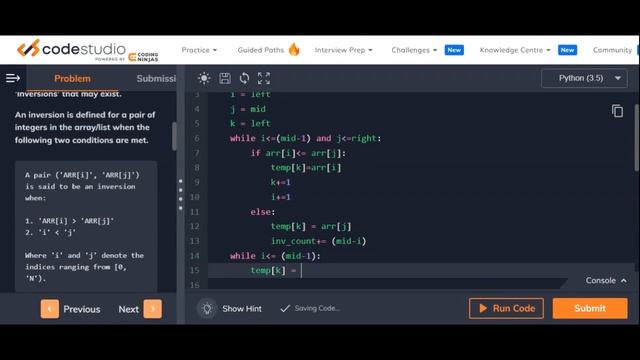
Task: Click the CodeStudio logo
Action: 87,50
